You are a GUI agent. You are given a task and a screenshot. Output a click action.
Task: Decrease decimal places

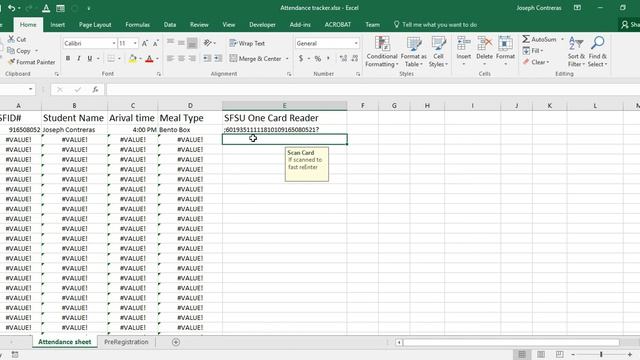[x=355, y=59]
